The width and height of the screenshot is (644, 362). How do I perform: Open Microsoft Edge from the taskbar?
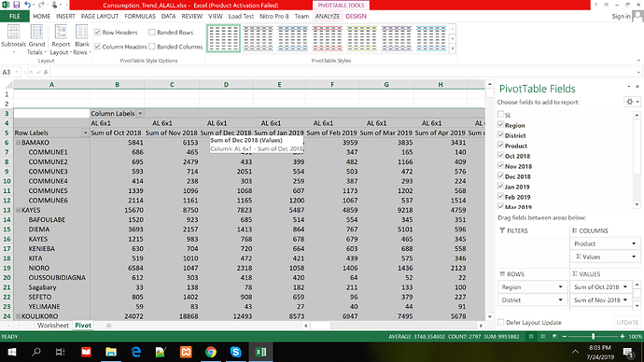tap(136, 352)
